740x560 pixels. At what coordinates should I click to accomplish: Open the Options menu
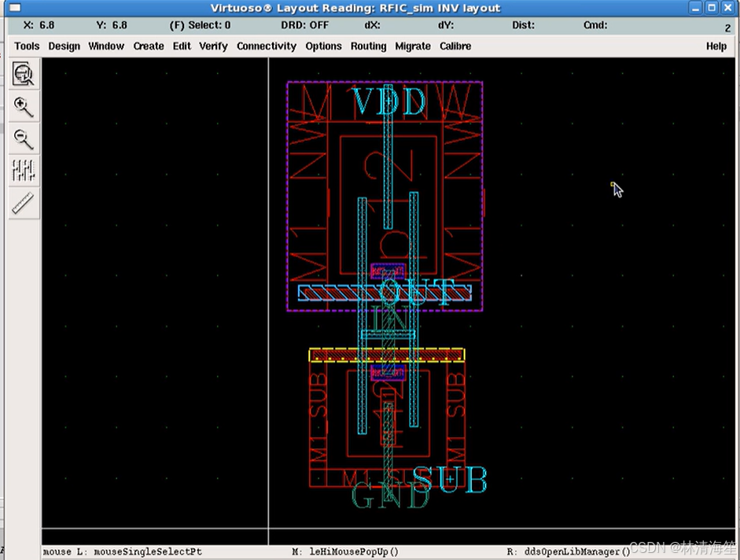(323, 46)
